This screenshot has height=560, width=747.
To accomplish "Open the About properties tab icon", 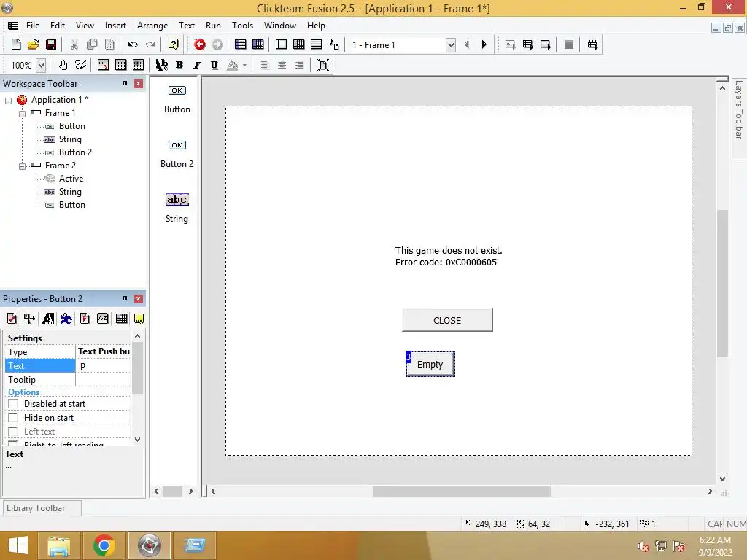I will [139, 319].
